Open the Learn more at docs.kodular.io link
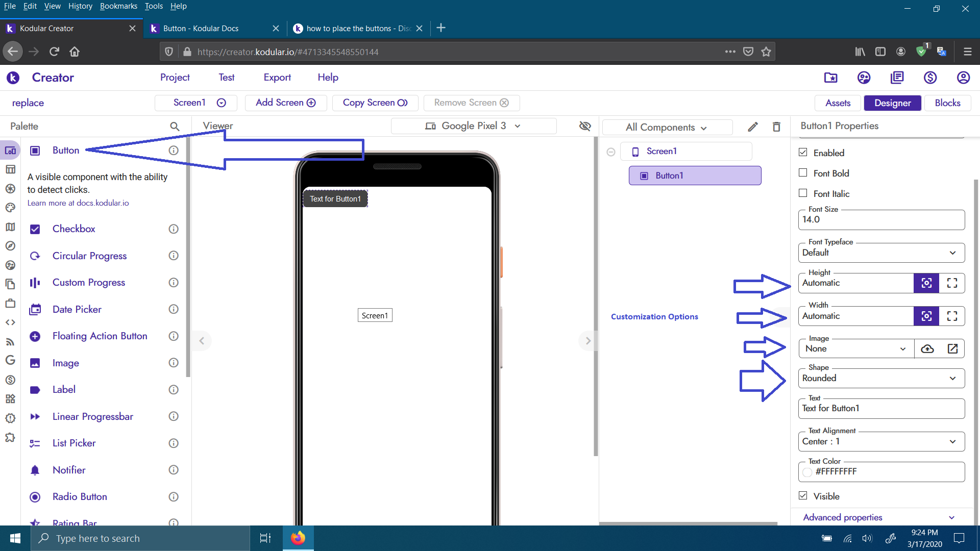This screenshot has width=980, height=551. 78,203
